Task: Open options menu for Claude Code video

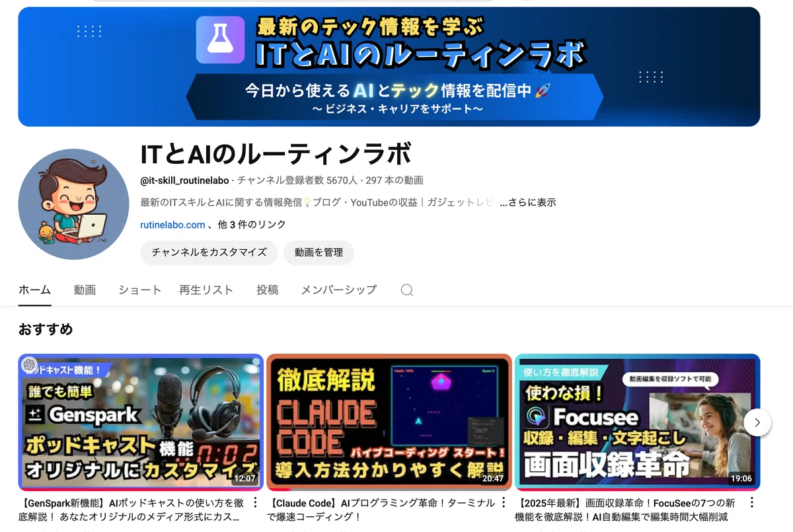Action: (x=504, y=503)
